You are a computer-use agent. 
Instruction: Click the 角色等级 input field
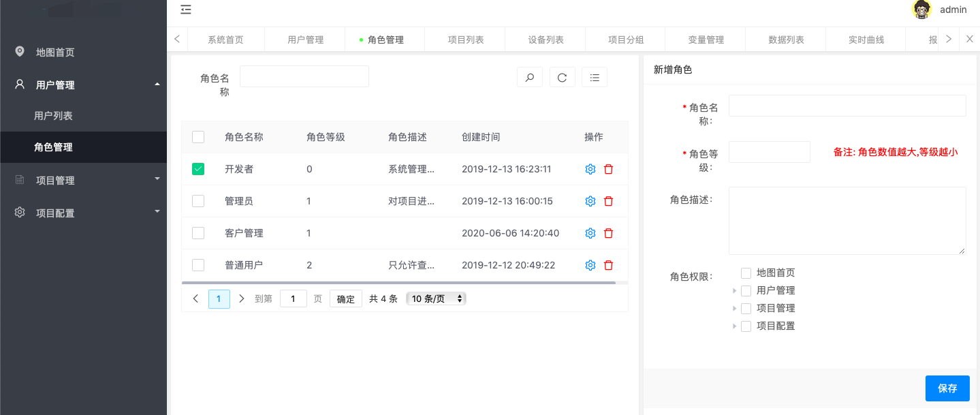(770, 152)
